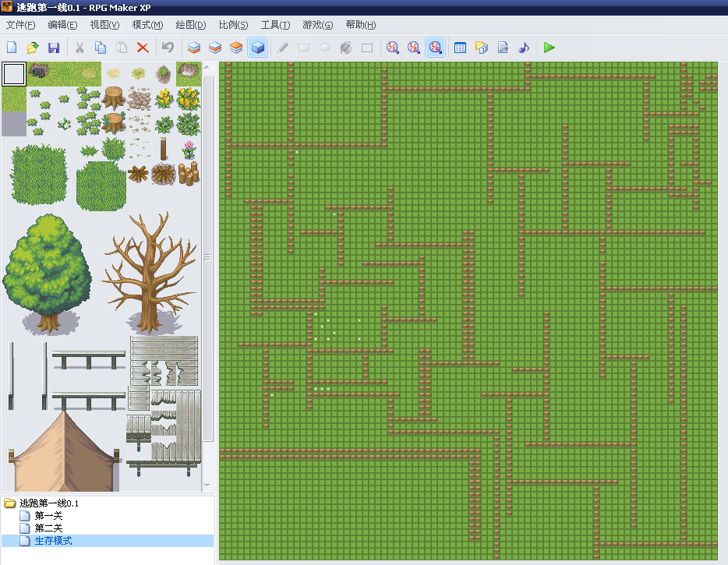Toggle Layer 3 editing mode
Image resolution: width=728 pixels, height=565 pixels.
[236, 48]
